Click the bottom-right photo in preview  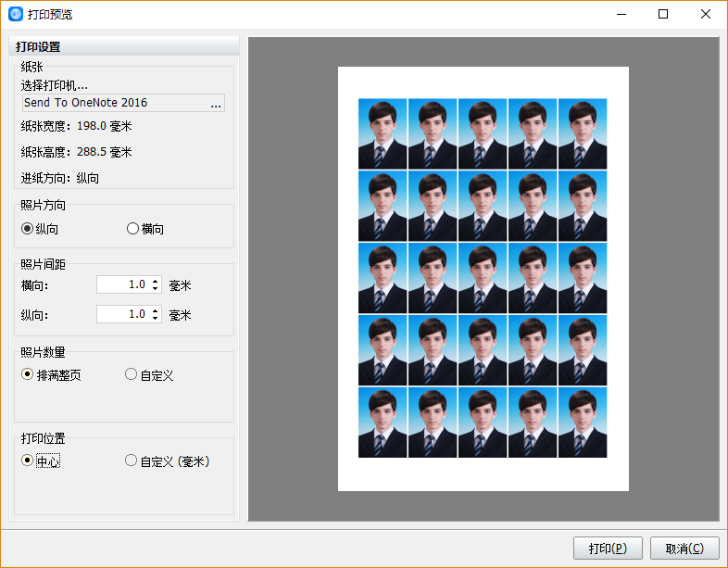pos(583,423)
